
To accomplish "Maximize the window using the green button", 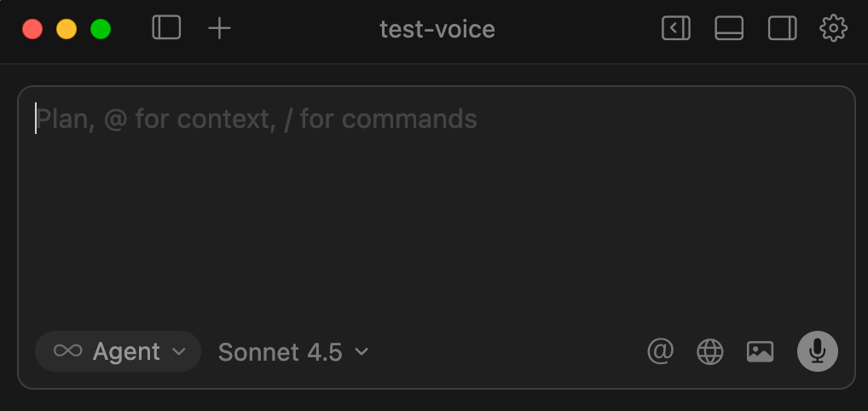I will click(x=101, y=29).
